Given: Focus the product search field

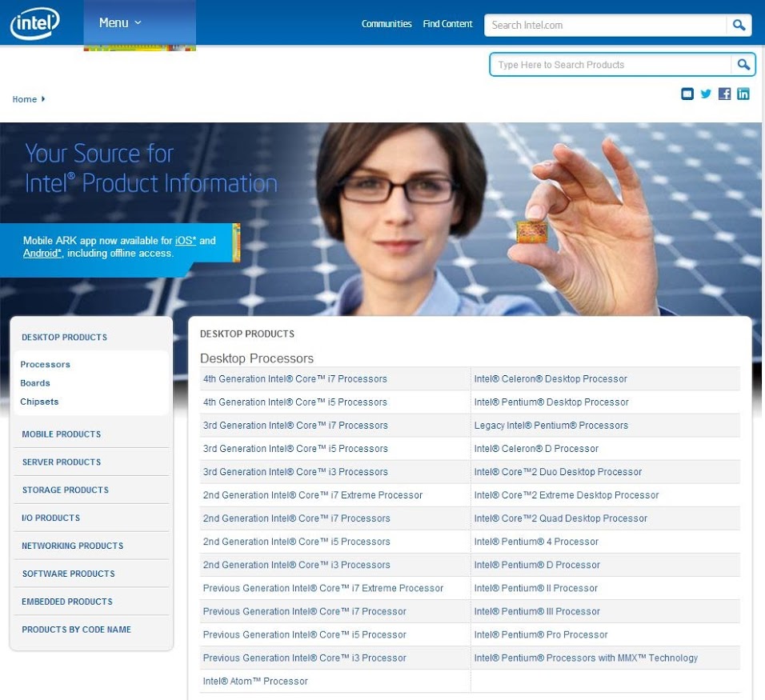Looking at the screenshot, I should click(611, 64).
